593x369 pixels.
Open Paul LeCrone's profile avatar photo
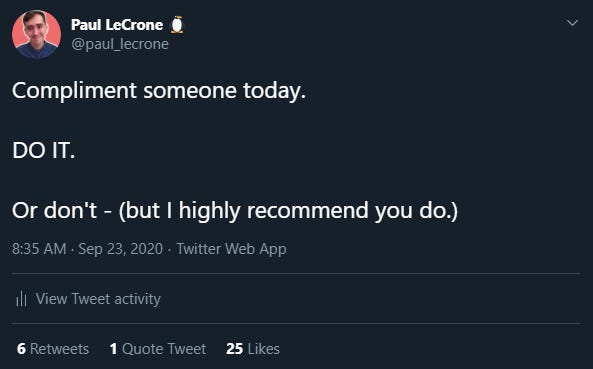[x=36, y=34]
